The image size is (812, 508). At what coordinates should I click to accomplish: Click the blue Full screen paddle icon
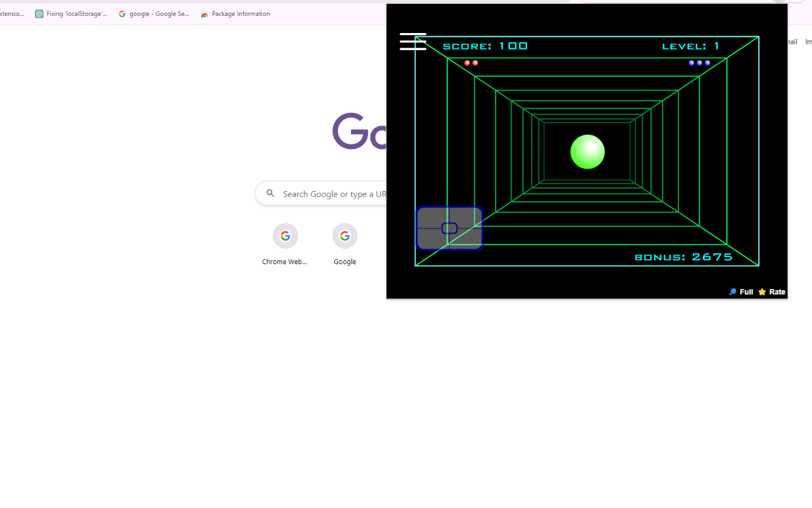[x=733, y=292]
